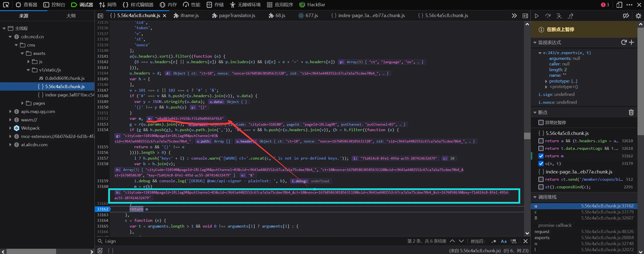Toggle regular expression search modifier
644x254 pixels.
[494, 241]
